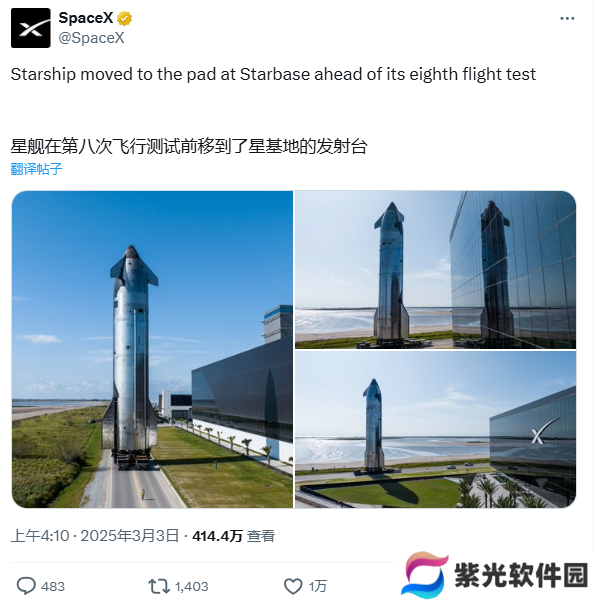The width and height of the screenshot is (595, 601).
Task: Click the 483 replies count
Action: 53,586
